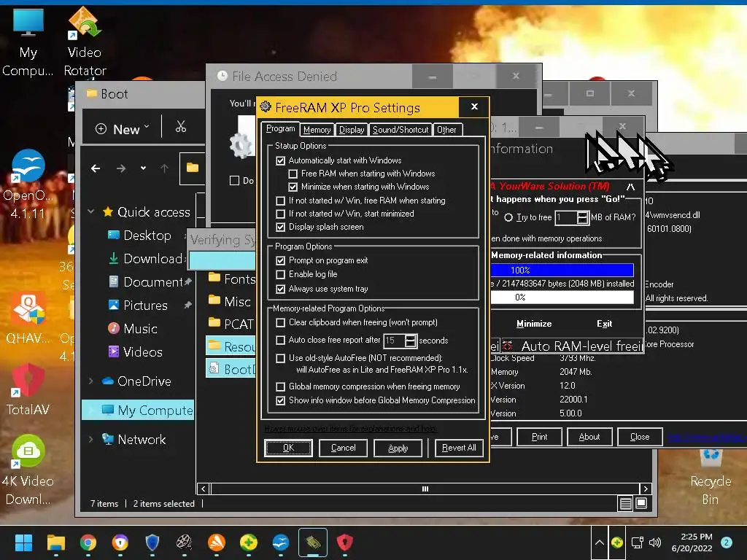Launch Chrome from the taskbar
747x560 pixels.
pyautogui.click(x=88, y=542)
